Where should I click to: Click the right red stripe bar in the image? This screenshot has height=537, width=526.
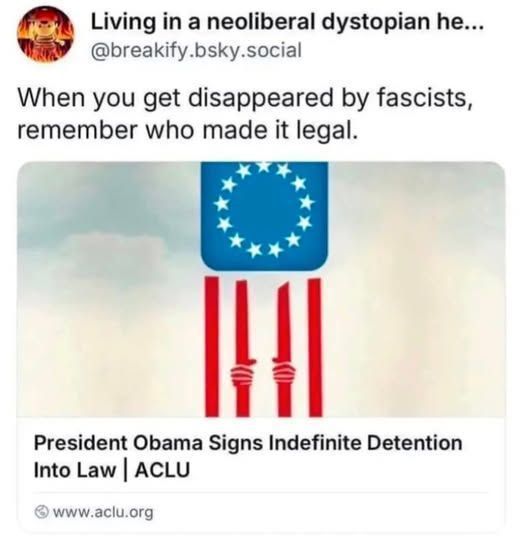(315, 348)
